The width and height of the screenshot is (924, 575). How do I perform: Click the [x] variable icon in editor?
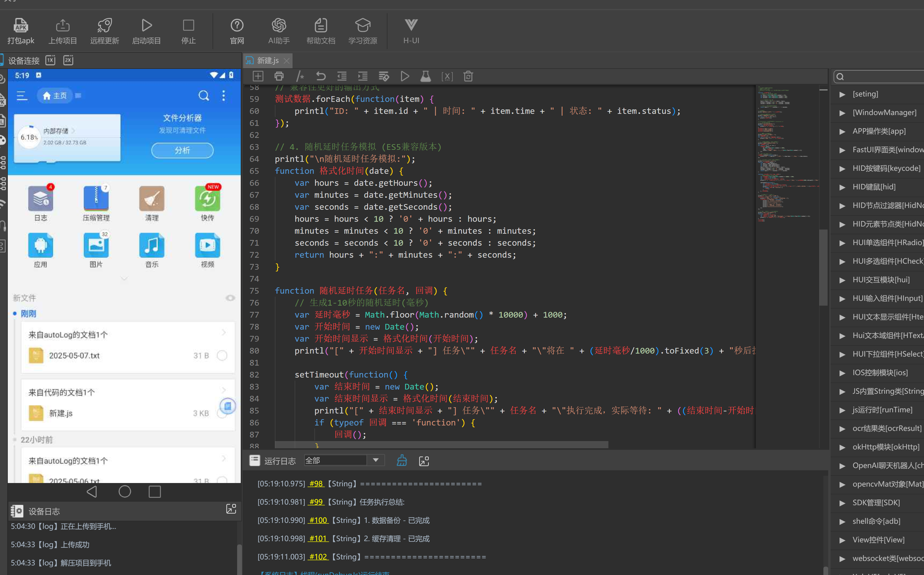point(447,76)
